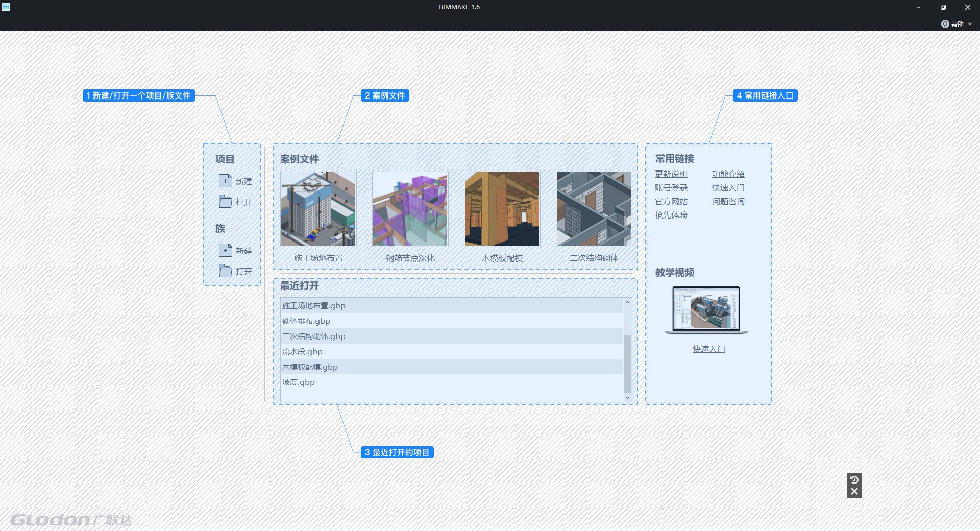Expand the 帮助 dropdown chevron

[970, 24]
